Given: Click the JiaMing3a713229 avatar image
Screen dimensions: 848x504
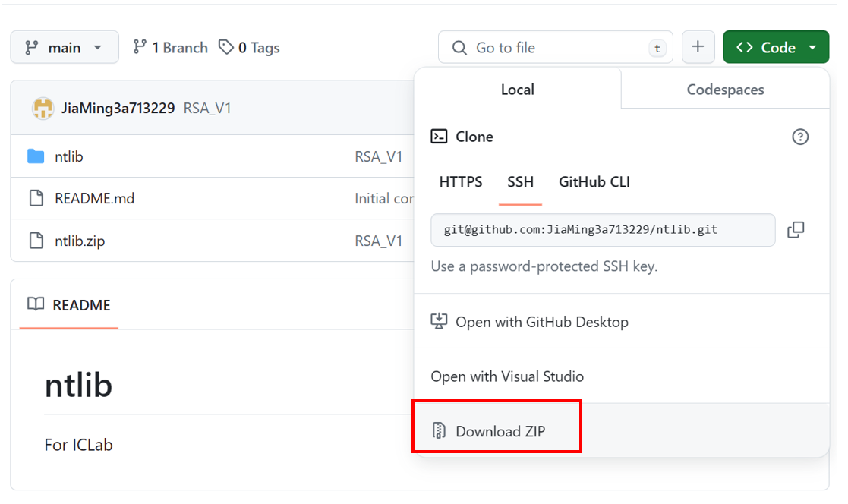Looking at the screenshot, I should 43,108.
